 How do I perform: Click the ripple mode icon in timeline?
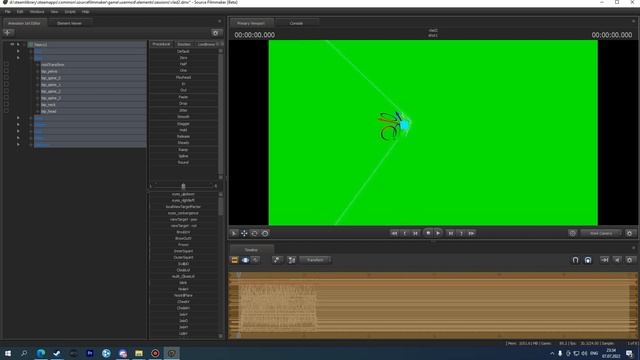point(604,260)
